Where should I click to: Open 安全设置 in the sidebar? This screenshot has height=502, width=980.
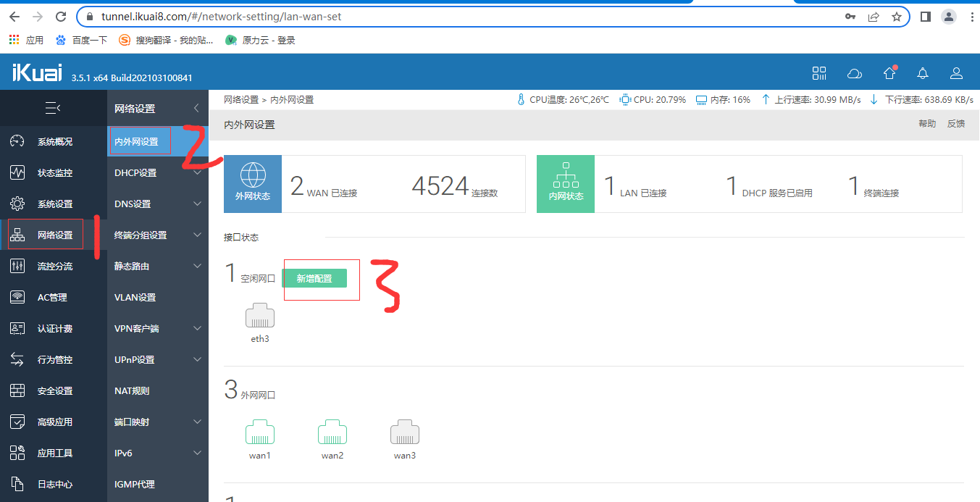54,390
